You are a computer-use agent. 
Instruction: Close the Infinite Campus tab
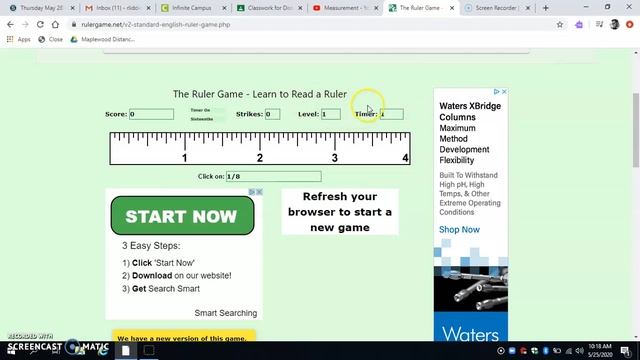point(224,8)
